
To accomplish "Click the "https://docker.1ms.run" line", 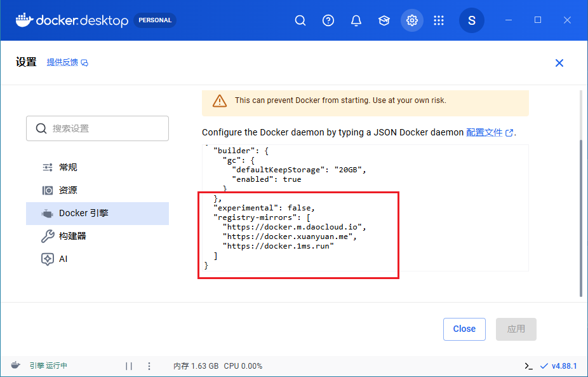I will [278, 246].
